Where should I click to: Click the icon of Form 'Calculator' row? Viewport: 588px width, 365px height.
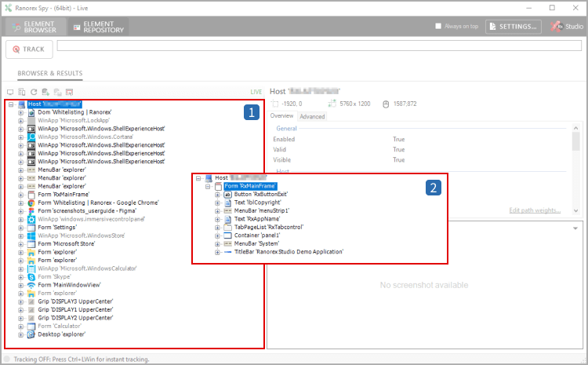tap(31, 327)
